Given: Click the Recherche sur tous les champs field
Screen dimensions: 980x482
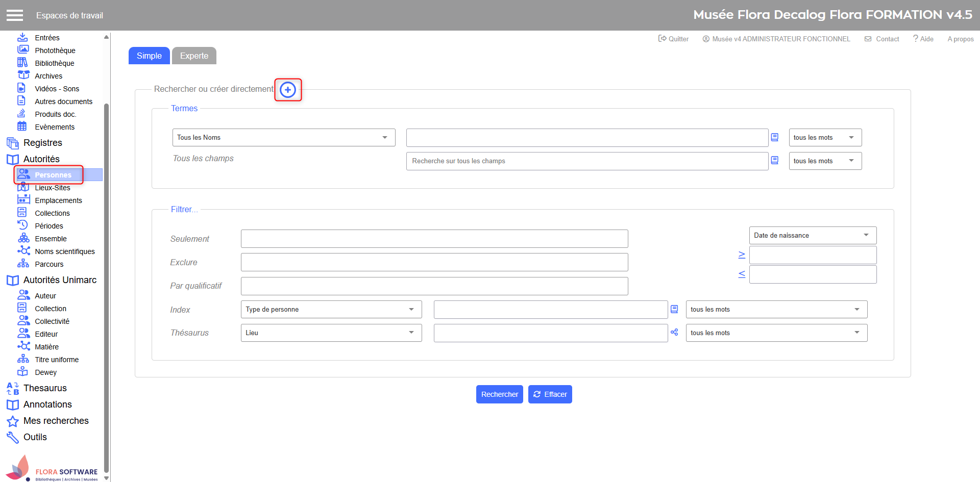Looking at the screenshot, I should (587, 161).
